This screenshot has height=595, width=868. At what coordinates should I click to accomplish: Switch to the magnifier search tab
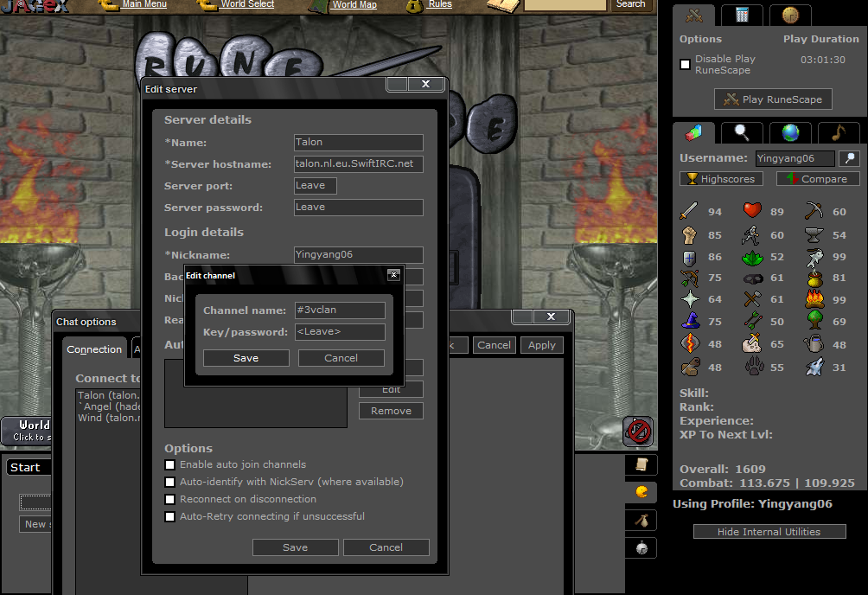point(742,133)
